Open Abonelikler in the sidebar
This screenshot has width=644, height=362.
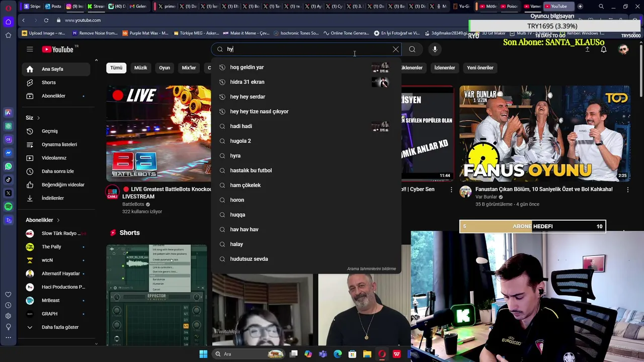[x=56, y=96]
